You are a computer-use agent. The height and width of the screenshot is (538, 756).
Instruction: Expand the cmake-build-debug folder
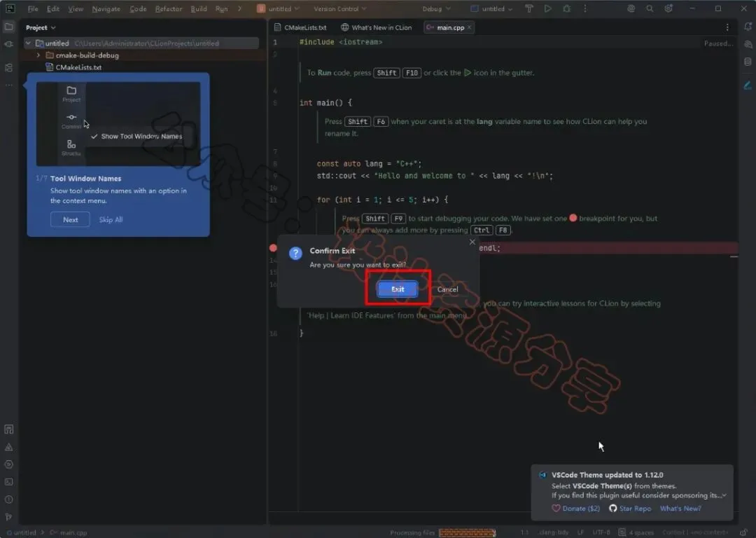coord(38,55)
